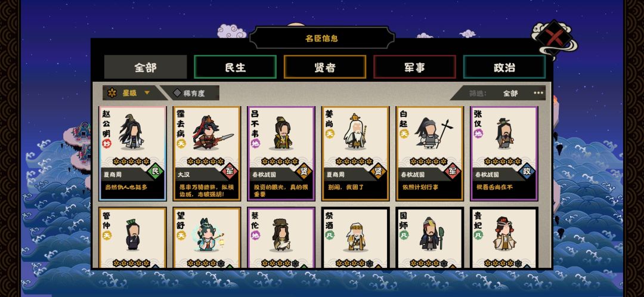Click the 政 badge on 张仪 card
This screenshot has height=297, width=644.
tap(527, 171)
